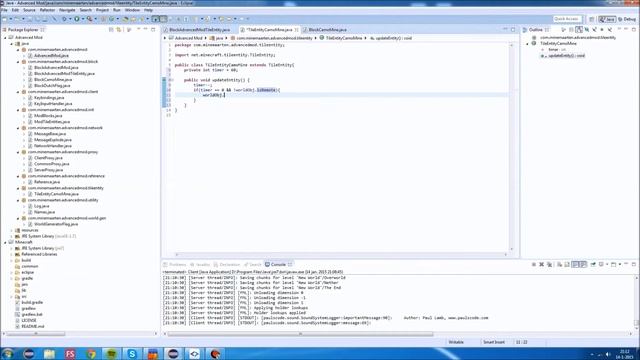Click Skype icon in Windows taskbar

(132, 353)
